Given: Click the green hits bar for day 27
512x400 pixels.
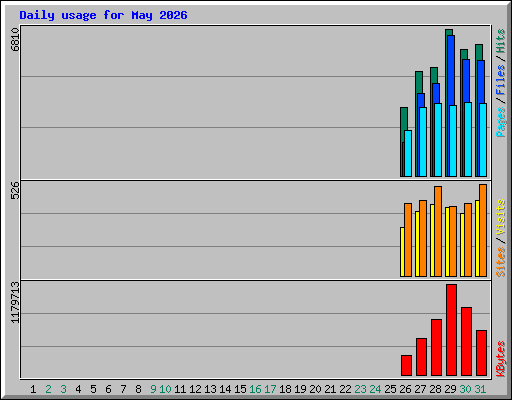Looking at the screenshot, I should click(419, 82).
